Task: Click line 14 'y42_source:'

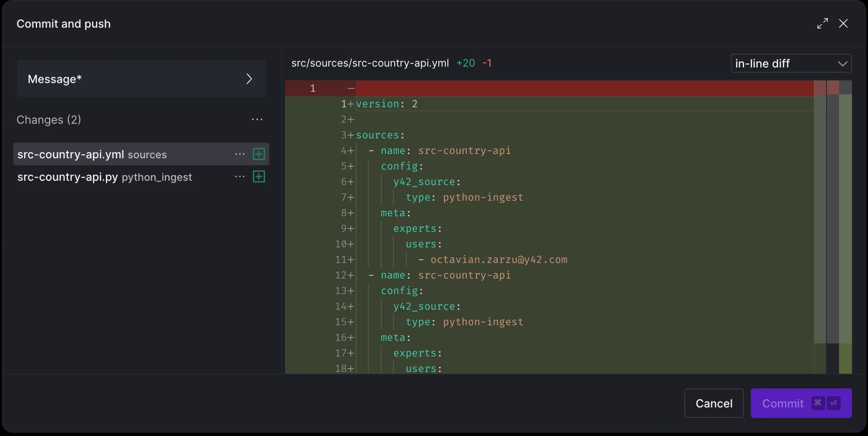Action: pos(427,306)
